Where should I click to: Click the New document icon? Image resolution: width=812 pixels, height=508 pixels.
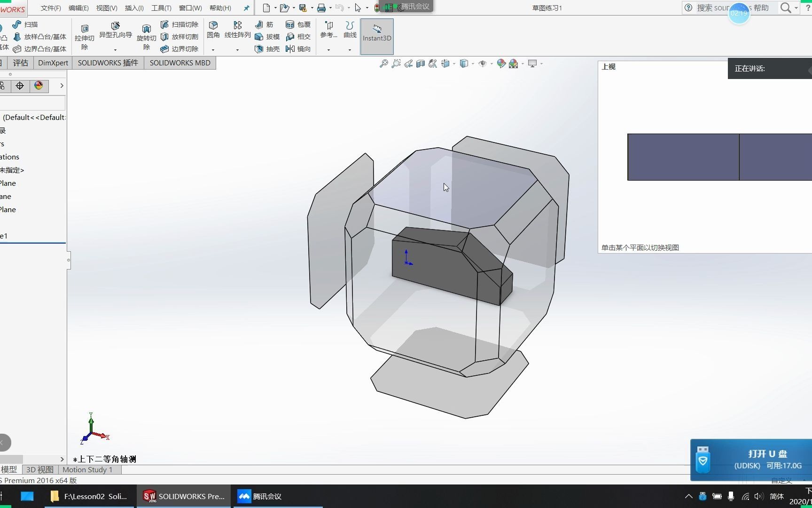(266, 8)
